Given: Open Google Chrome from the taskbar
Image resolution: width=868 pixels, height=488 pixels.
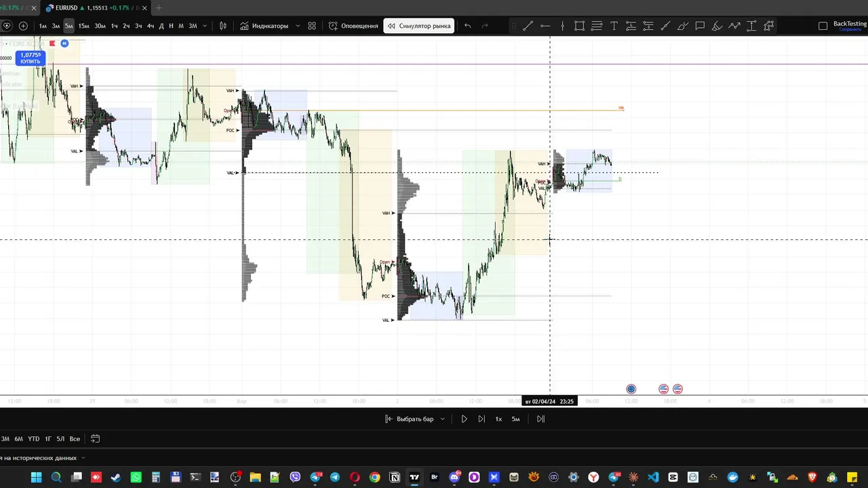Looking at the screenshot, I should [374, 477].
